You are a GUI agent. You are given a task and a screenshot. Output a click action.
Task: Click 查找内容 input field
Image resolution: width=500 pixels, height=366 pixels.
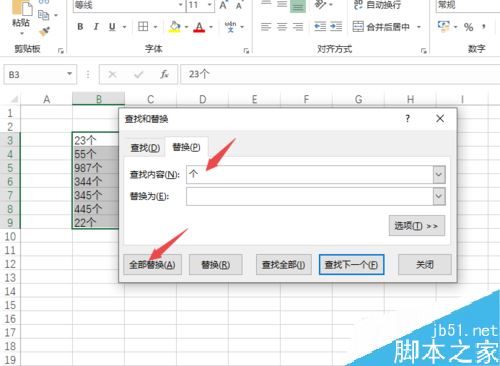tap(310, 174)
